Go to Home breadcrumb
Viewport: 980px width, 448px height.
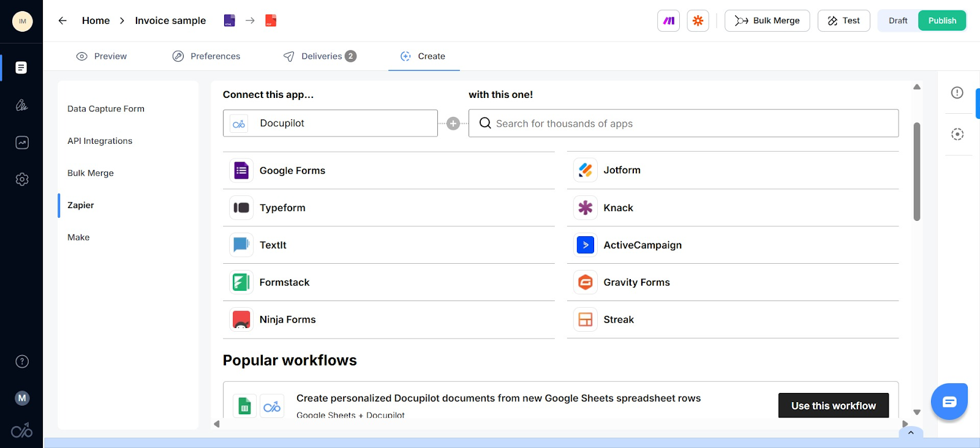click(x=96, y=21)
